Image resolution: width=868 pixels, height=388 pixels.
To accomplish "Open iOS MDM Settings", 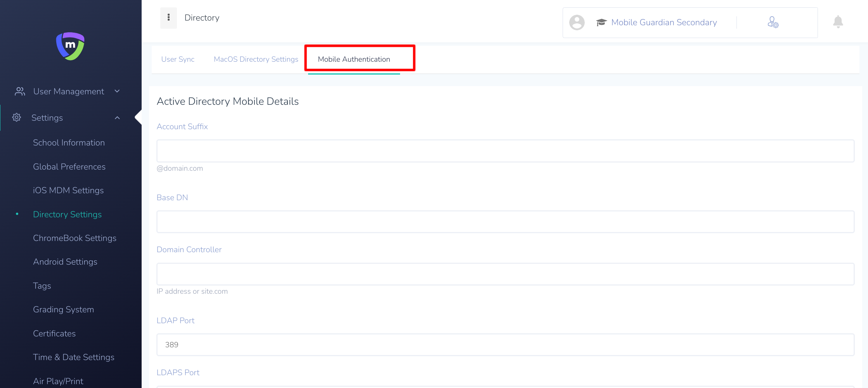I will [68, 191].
